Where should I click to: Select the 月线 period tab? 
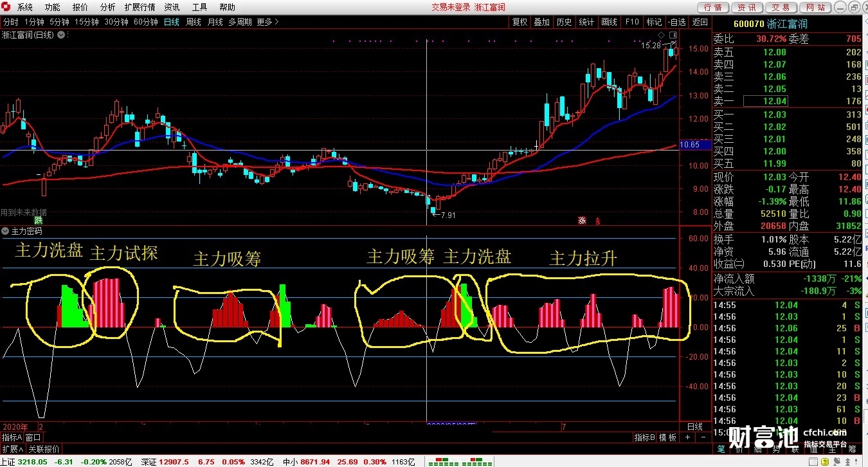(x=215, y=21)
